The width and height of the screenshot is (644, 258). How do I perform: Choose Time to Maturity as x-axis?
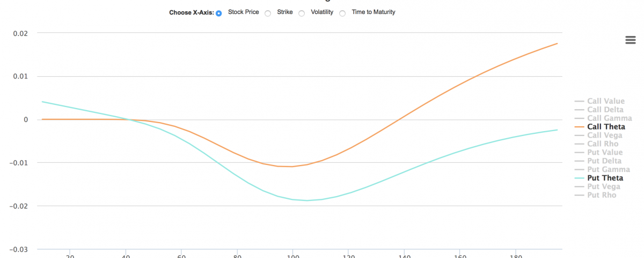(342, 13)
